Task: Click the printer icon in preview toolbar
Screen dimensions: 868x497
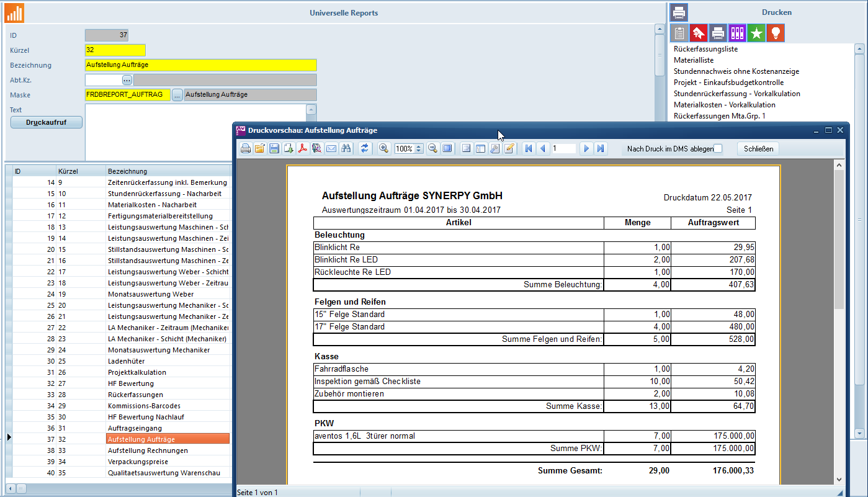Action: point(246,149)
